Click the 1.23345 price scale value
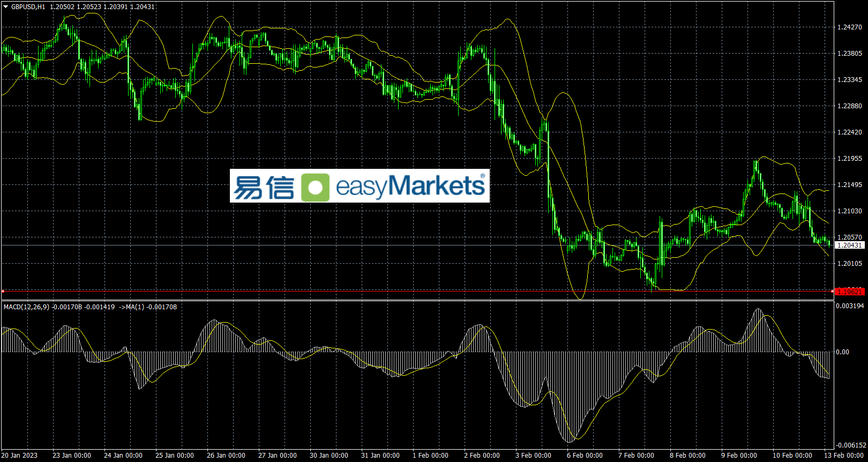This screenshot has height=462, width=868. 849,79
